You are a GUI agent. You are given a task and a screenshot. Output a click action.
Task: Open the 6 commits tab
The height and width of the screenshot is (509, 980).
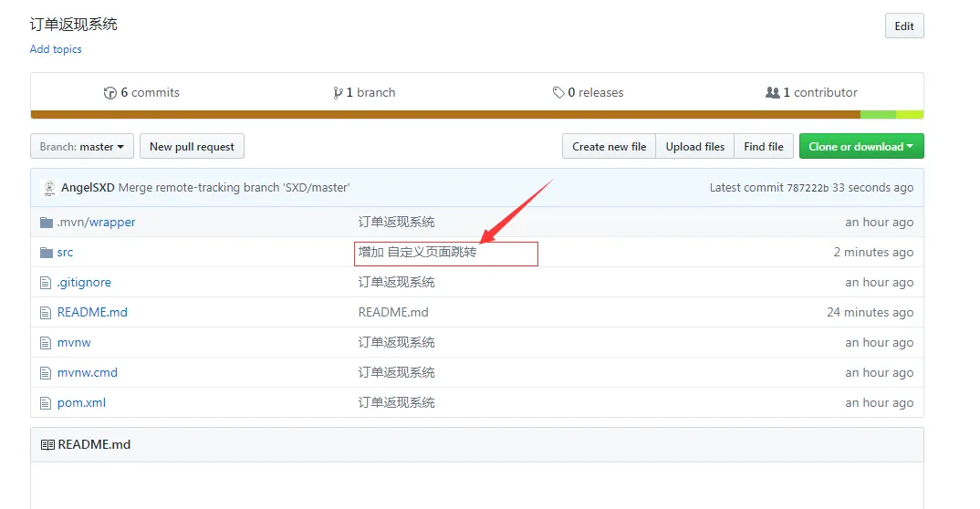click(141, 92)
